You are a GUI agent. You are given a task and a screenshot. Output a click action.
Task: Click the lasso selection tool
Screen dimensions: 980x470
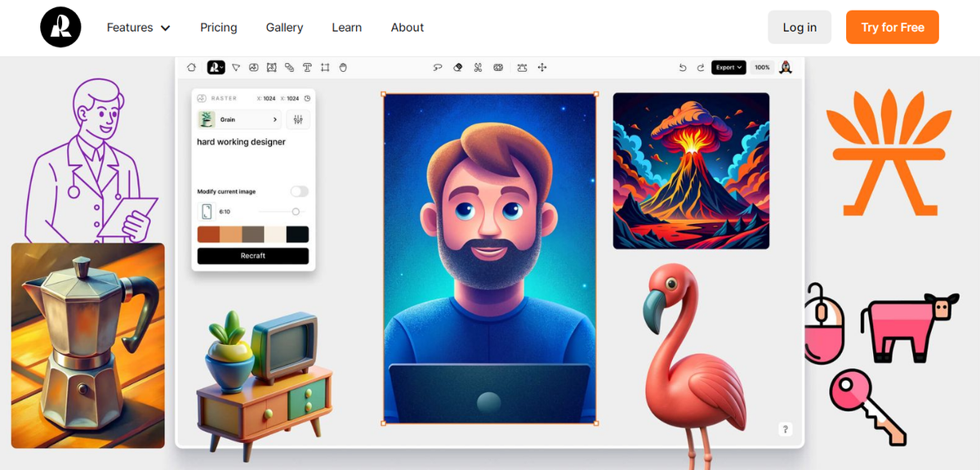click(x=438, y=67)
